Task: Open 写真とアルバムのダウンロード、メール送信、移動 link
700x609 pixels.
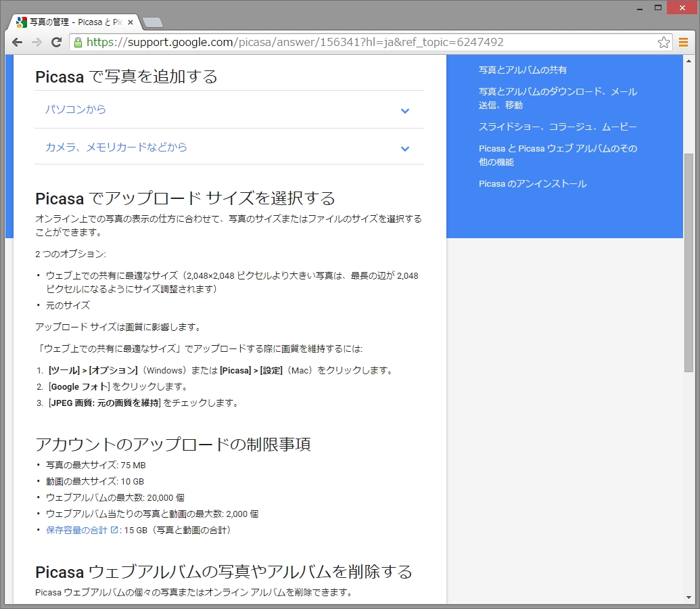Action: click(558, 98)
